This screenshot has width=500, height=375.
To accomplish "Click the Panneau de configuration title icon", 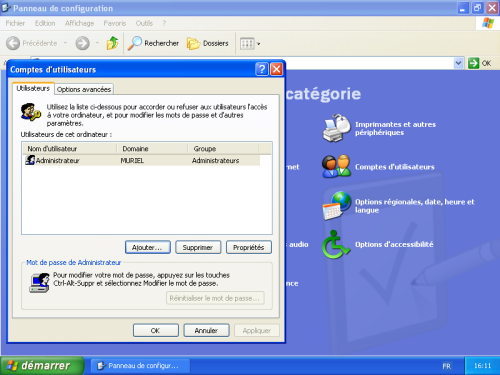I will 6,8.
